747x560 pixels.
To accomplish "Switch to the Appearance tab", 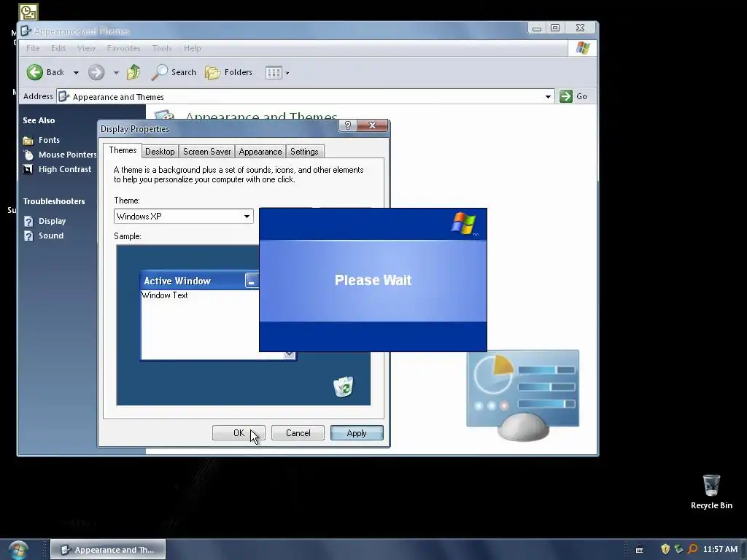I will (260, 152).
